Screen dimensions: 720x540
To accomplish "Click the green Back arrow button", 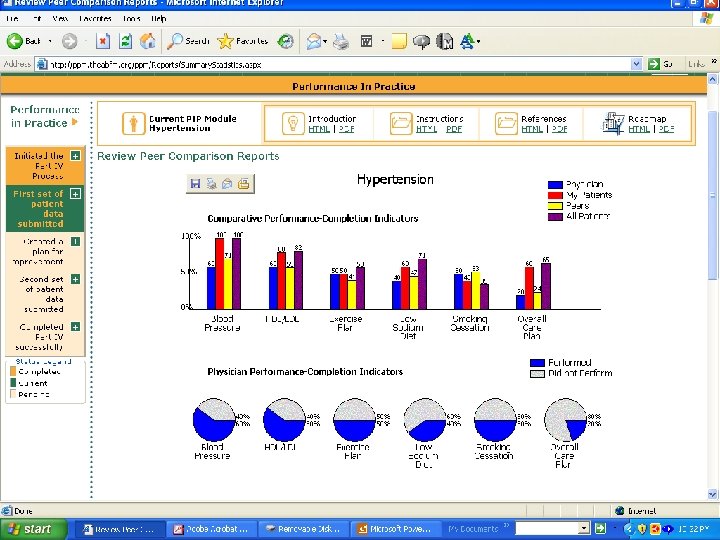I will click(15, 41).
